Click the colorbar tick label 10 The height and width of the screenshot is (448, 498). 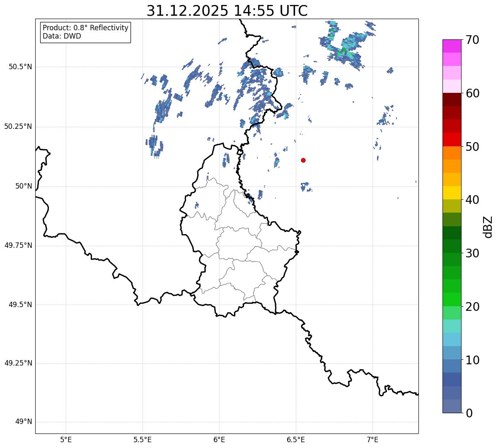tap(472, 360)
